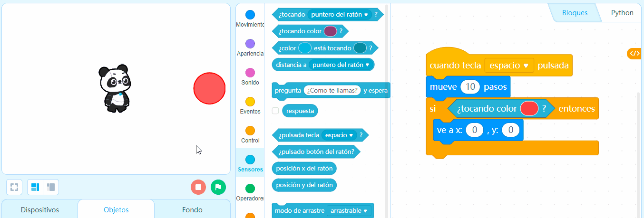Viewport: 644px width, 218px height.
Task: Switch to the Python tab
Action: [x=622, y=13]
